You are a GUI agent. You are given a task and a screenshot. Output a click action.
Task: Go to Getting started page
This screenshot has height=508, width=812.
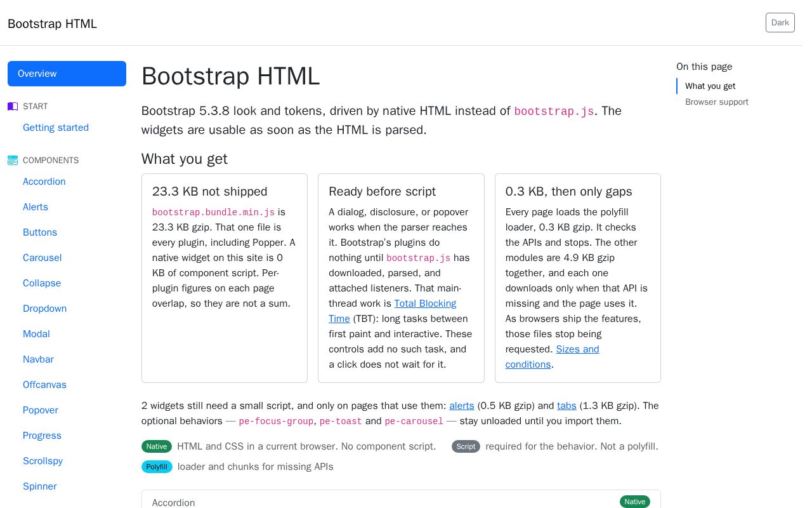(56, 128)
